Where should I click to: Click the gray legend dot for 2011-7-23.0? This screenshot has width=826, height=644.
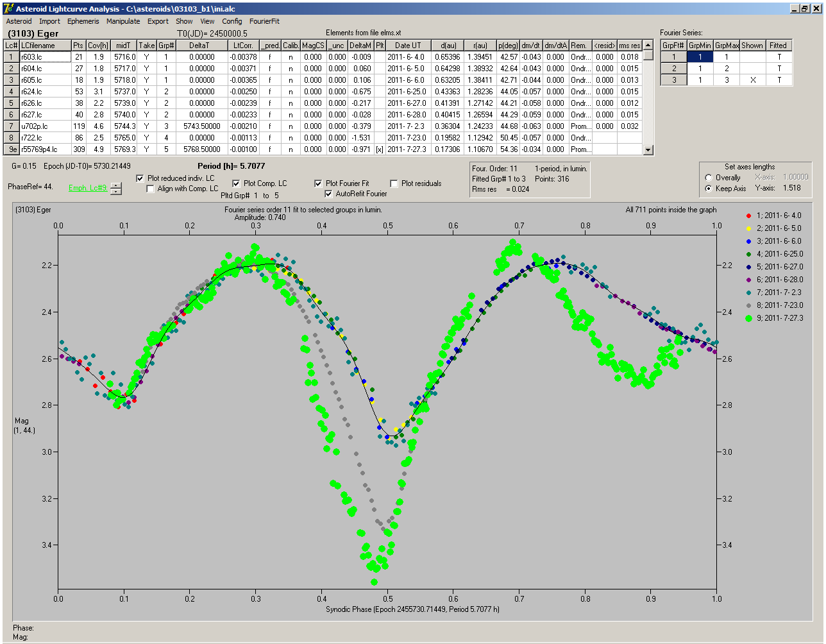tap(748, 305)
